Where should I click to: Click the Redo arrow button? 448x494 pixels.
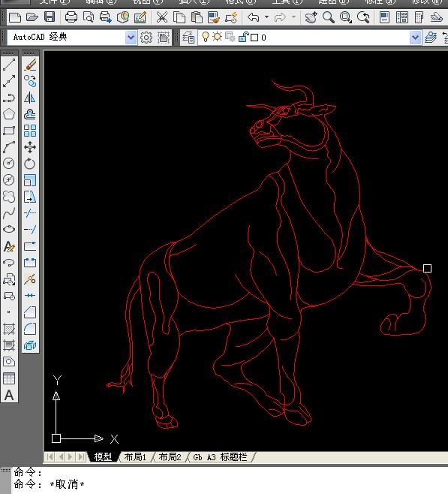(x=280, y=17)
